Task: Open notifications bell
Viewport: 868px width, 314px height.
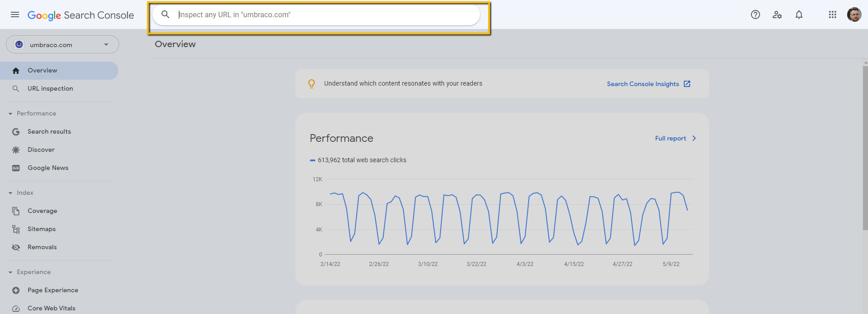Action: pos(799,14)
